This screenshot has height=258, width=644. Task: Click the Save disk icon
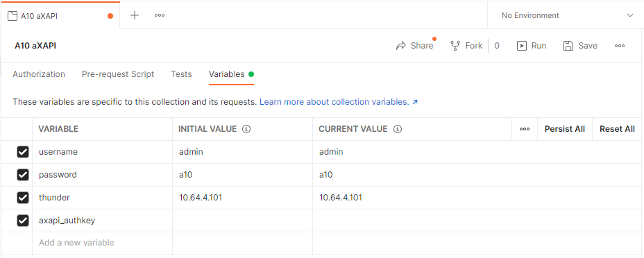click(568, 46)
